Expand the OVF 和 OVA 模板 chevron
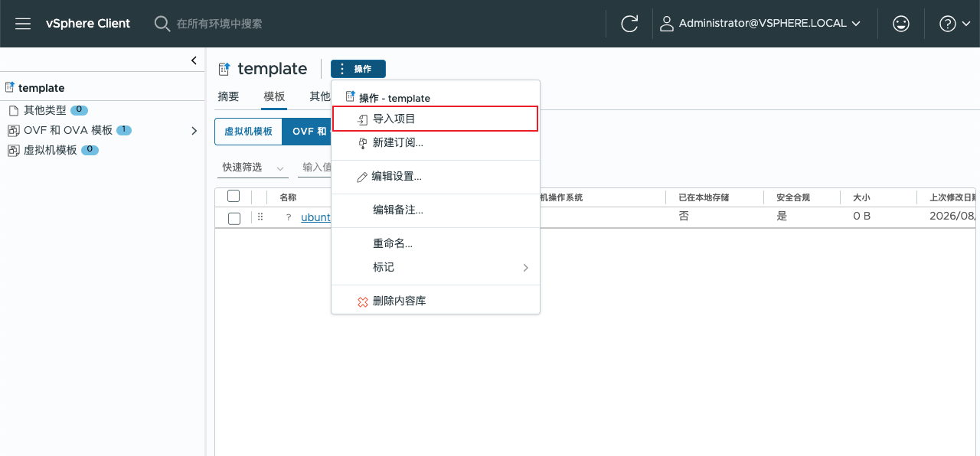 coord(194,131)
